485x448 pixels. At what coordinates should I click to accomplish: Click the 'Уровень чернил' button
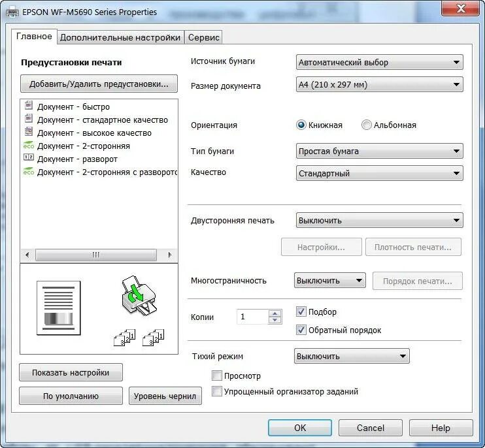(165, 396)
